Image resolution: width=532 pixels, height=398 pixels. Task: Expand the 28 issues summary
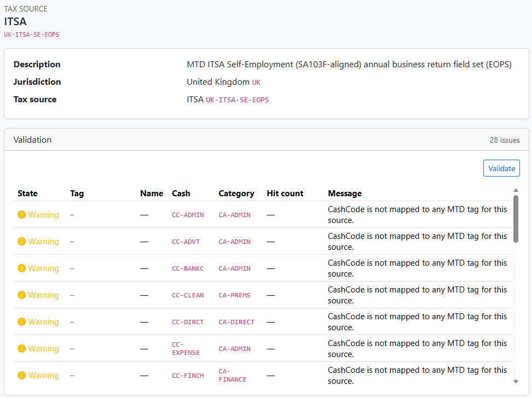[x=505, y=140]
